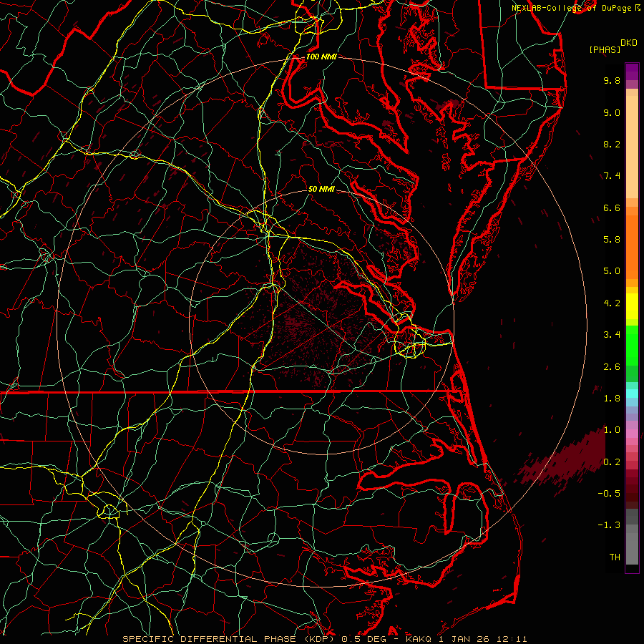Click the 100 NMI range ring label

321,57
